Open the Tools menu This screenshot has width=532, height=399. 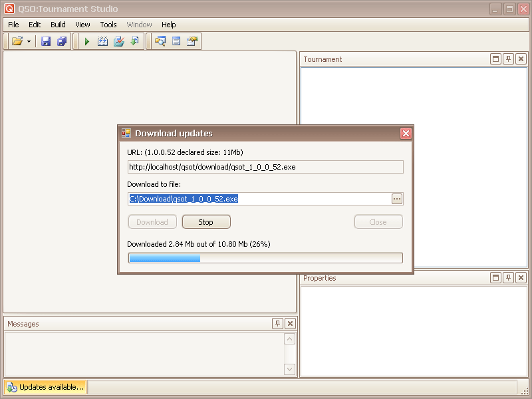(108, 25)
